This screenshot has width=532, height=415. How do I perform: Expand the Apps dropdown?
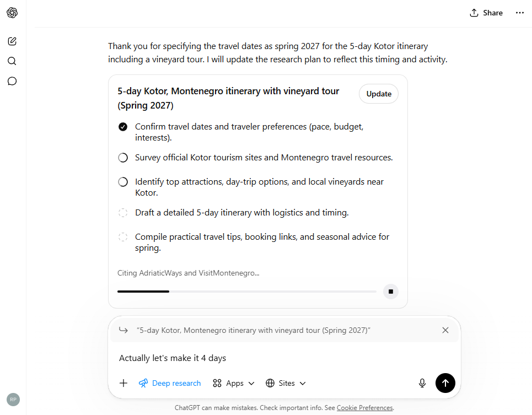(x=234, y=383)
